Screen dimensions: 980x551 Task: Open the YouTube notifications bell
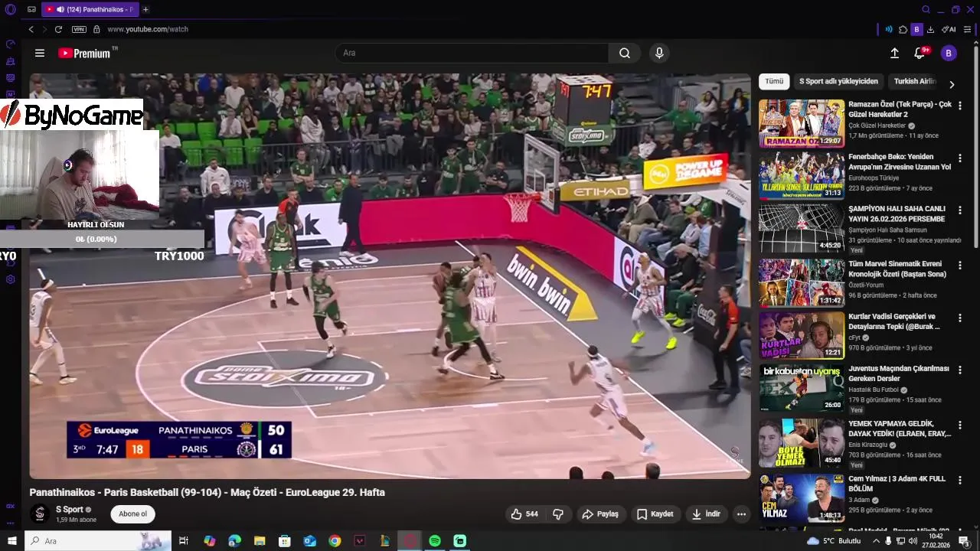(x=920, y=53)
